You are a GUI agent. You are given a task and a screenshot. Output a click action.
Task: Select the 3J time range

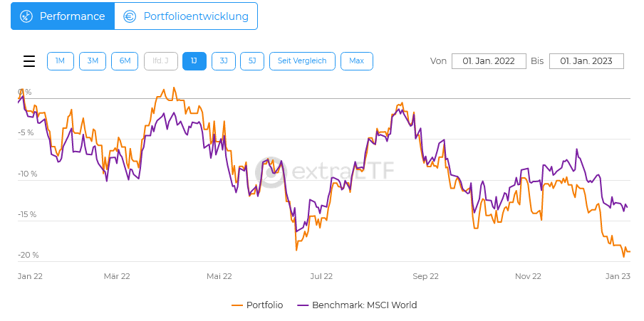point(224,61)
